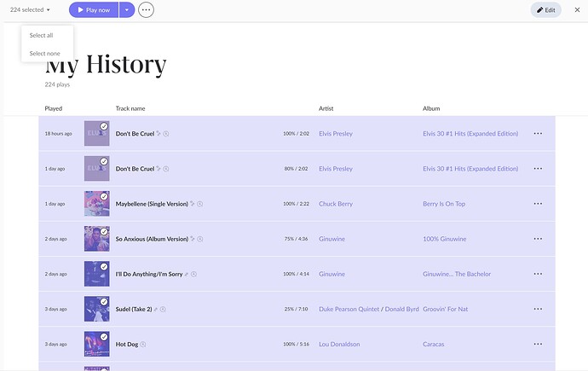
Task: Uncheck the Hot Dog track
Action: pos(104,337)
